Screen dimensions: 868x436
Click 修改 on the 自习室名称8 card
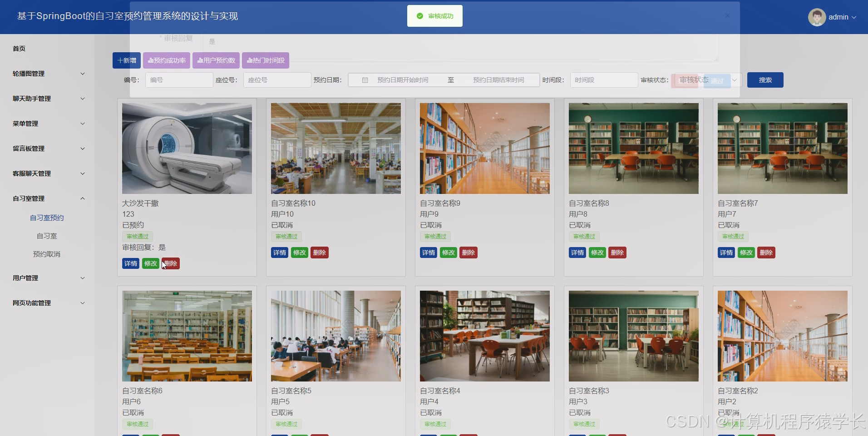(x=597, y=253)
